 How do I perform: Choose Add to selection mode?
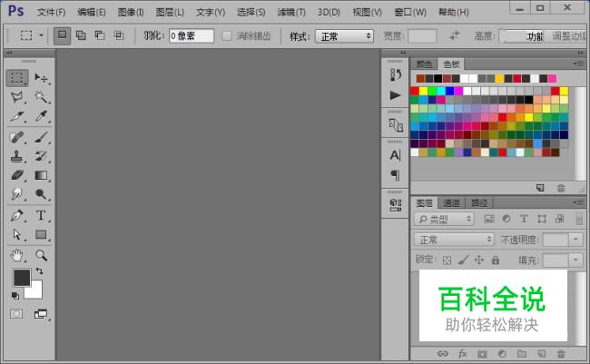point(81,35)
